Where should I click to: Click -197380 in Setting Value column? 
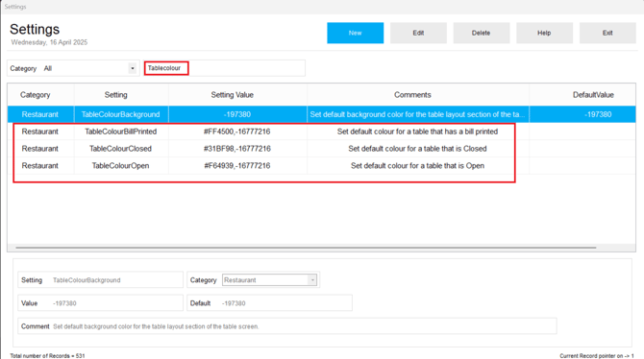[x=237, y=114]
